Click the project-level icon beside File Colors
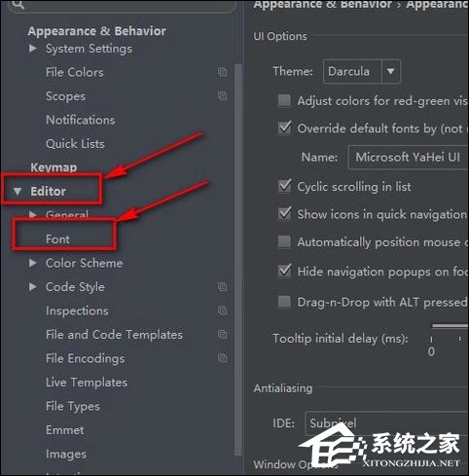 222,72
